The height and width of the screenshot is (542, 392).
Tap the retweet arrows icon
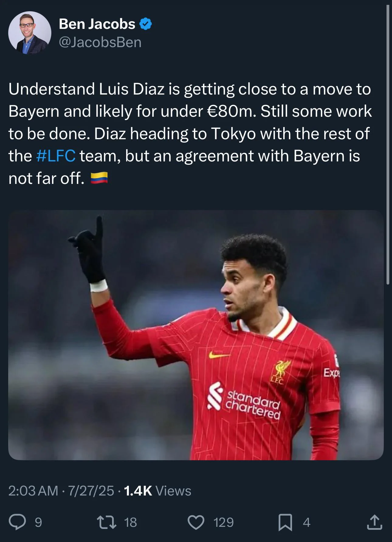[x=106, y=522]
